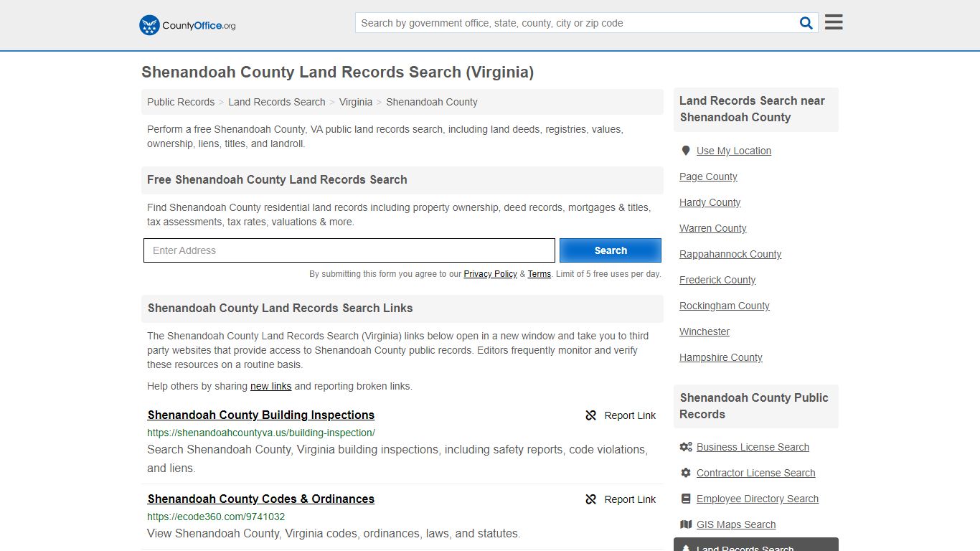Viewport: 980px width, 551px height.
Task: Visit shenandoahcountyva.us building-inspection URL
Action: click(261, 433)
